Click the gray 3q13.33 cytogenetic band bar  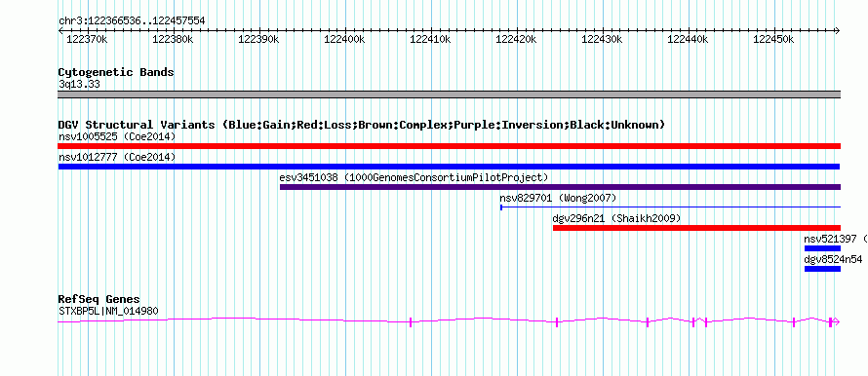(449, 94)
